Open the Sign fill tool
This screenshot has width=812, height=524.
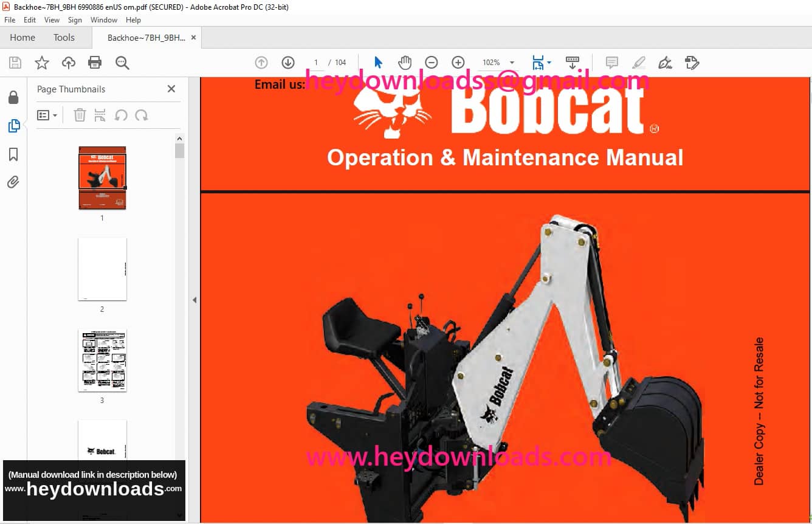(x=665, y=63)
